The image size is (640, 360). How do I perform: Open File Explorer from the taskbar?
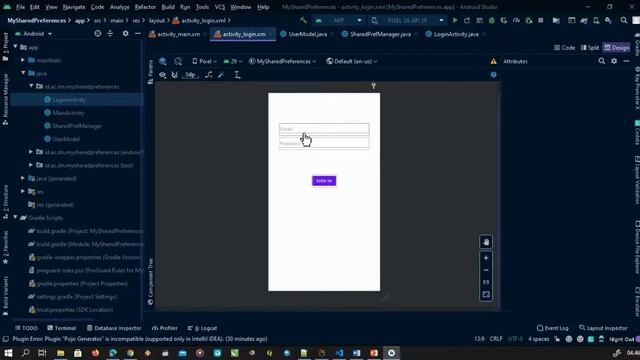(60, 353)
